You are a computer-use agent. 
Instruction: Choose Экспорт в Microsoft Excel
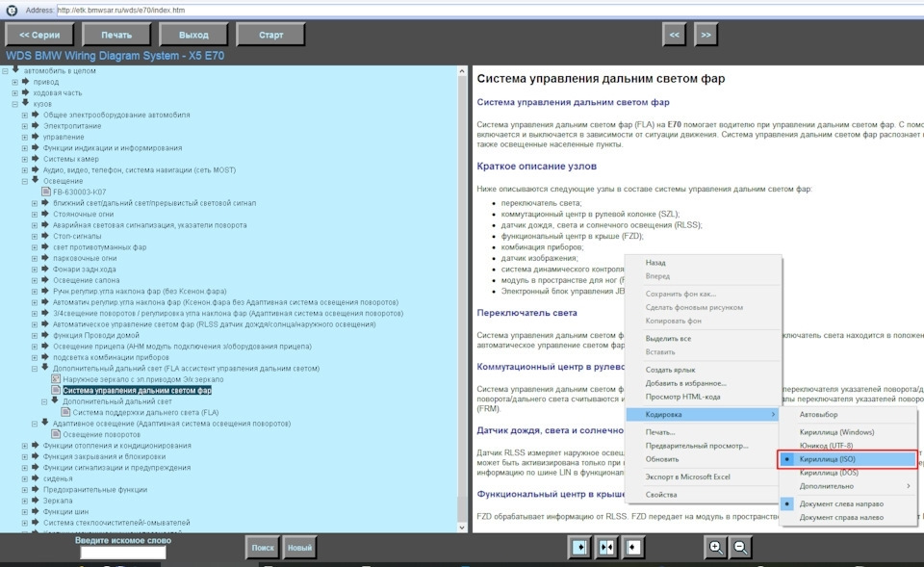(704, 477)
